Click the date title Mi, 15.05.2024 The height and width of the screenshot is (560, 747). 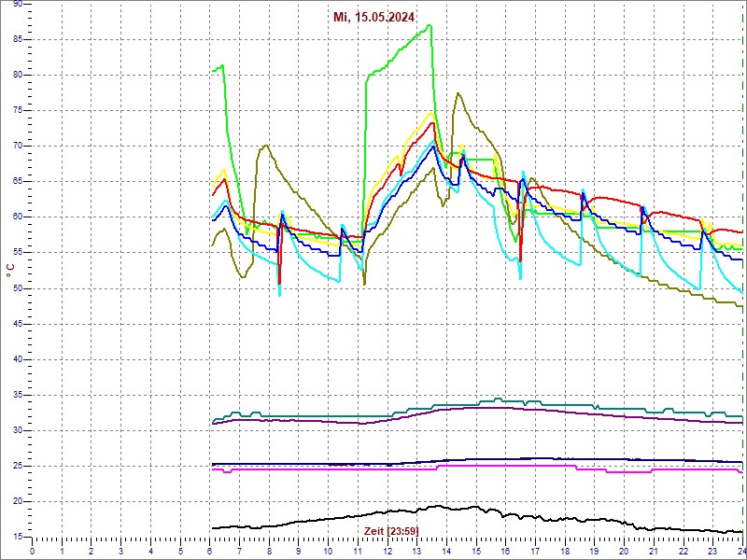(x=373, y=18)
